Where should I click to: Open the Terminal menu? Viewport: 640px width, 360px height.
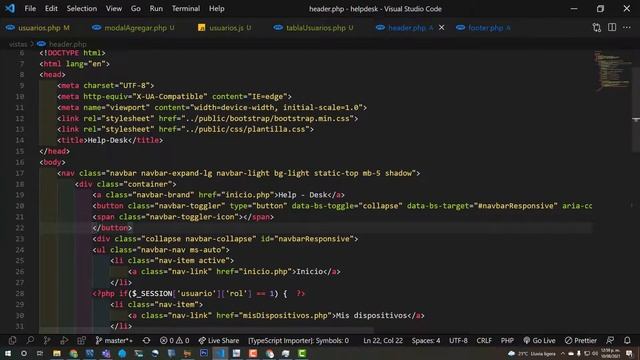[x=186, y=9]
